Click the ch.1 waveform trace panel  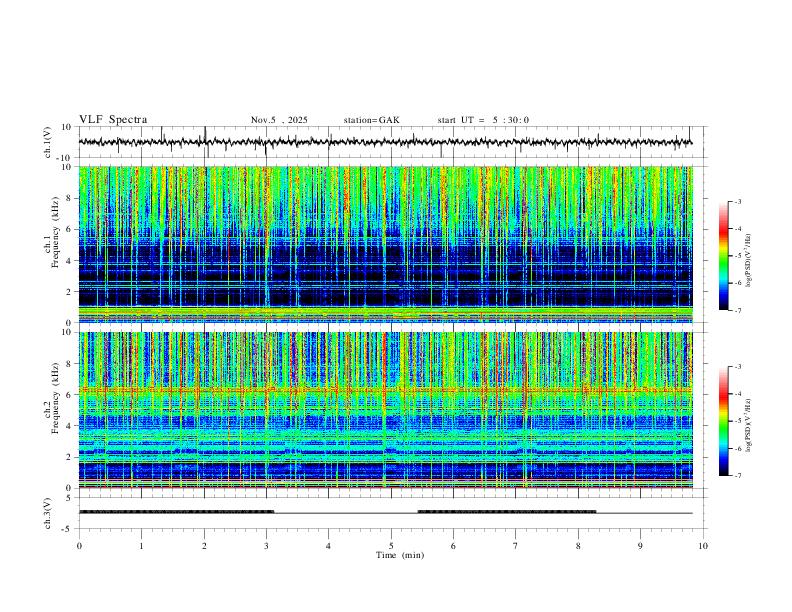(x=393, y=142)
